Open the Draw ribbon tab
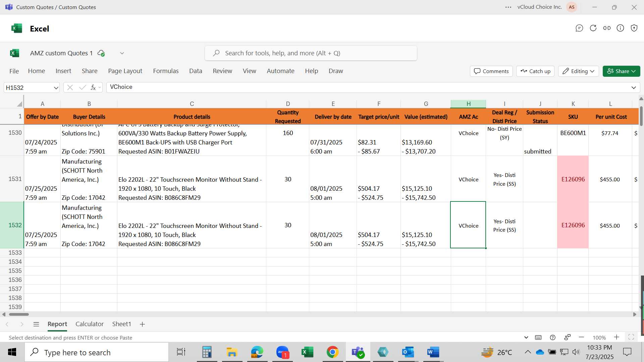The width and height of the screenshot is (644, 362). click(336, 71)
